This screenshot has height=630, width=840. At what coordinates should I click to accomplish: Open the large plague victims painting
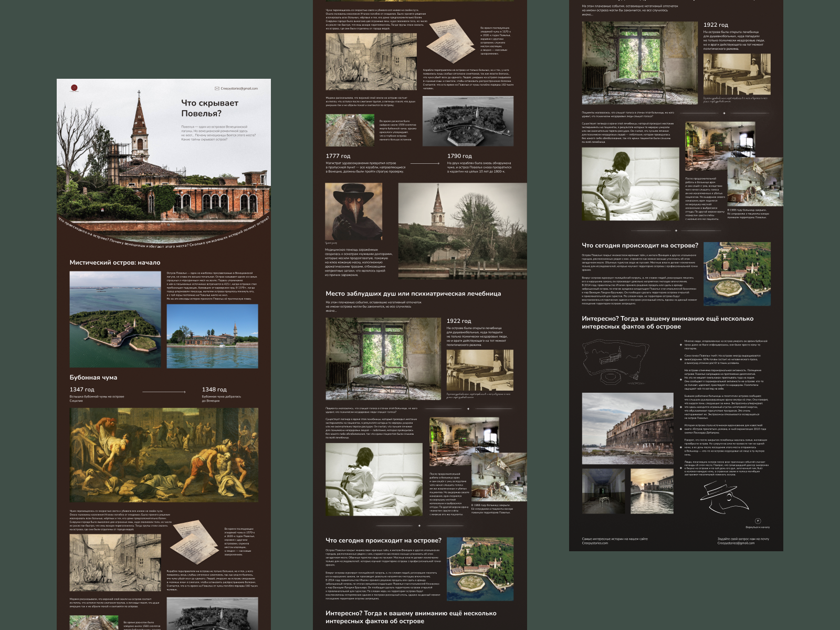[x=164, y=455]
